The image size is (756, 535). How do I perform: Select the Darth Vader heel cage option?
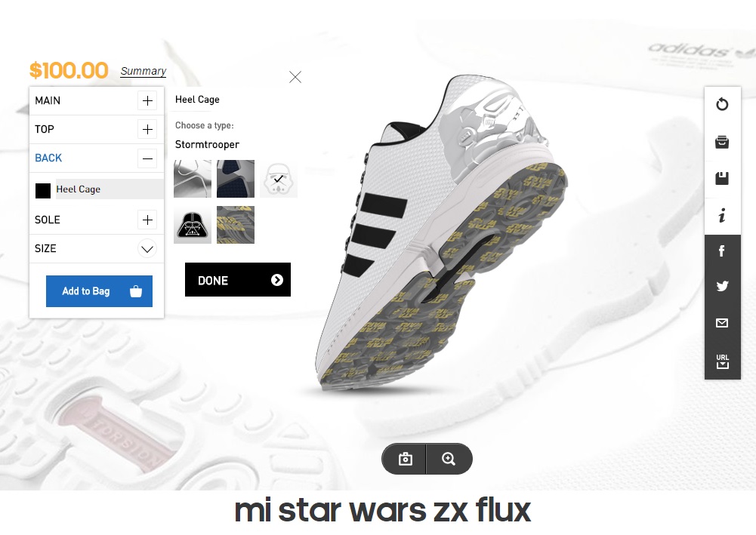point(193,225)
